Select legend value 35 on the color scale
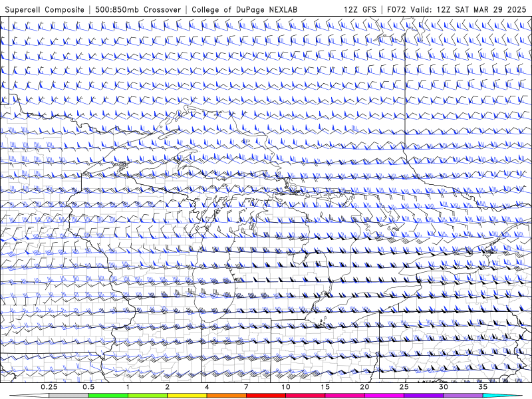532x399 pixels. pos(483,387)
